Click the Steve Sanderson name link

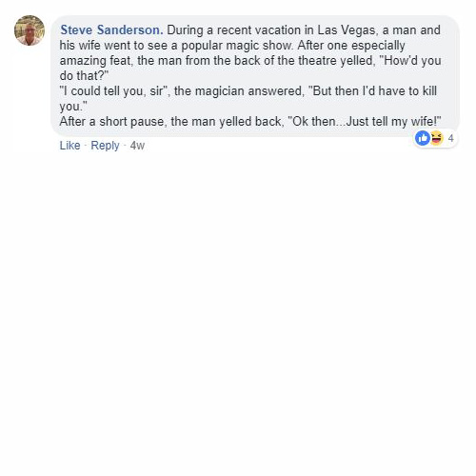pyautogui.click(x=111, y=30)
